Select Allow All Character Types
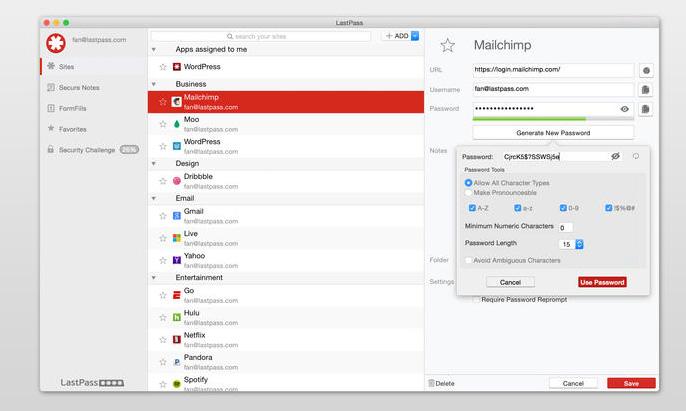This screenshot has width=686, height=411. coord(469,183)
